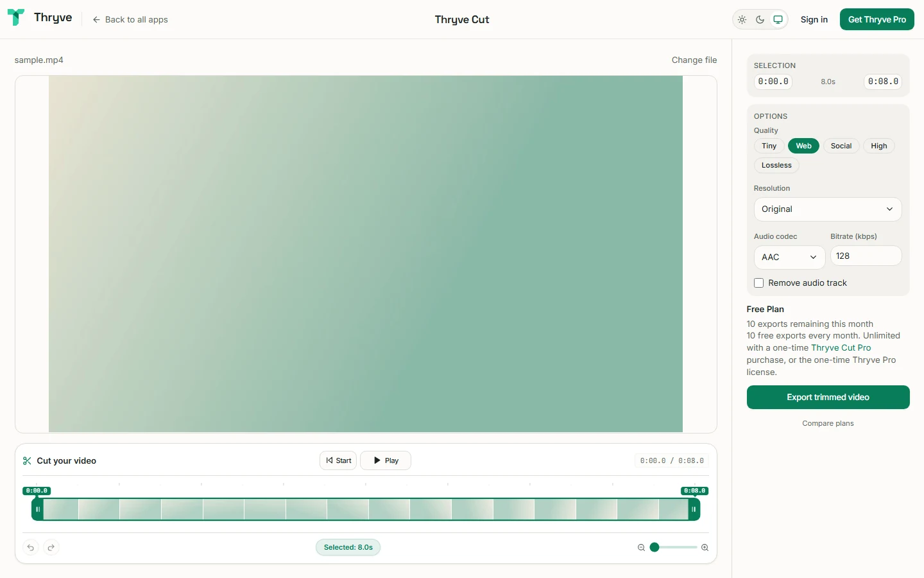Click Sign in
Image resolution: width=924 pixels, height=578 pixels.
coord(814,19)
